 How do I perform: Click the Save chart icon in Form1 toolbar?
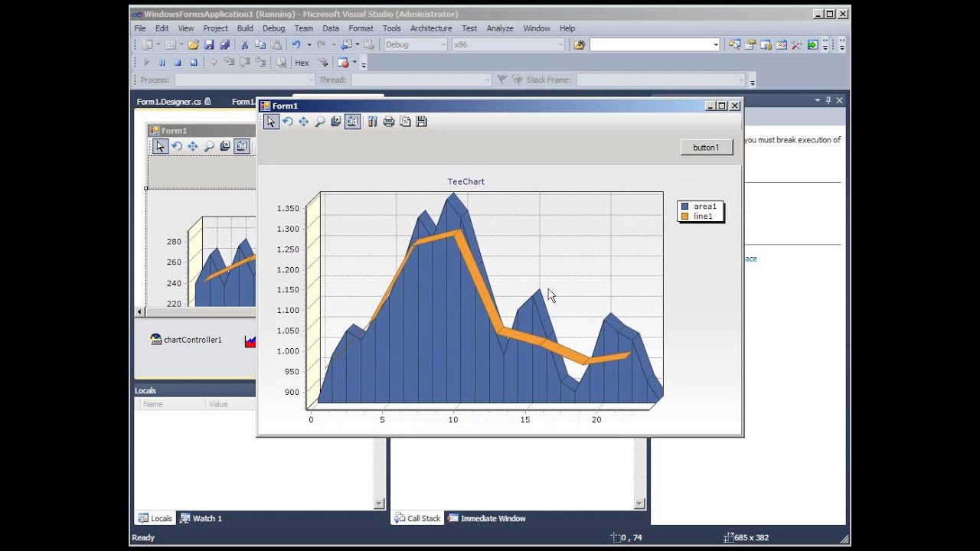coord(421,122)
